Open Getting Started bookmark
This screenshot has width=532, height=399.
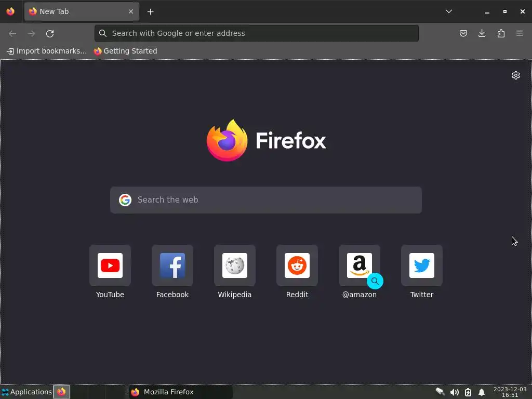coord(126,51)
